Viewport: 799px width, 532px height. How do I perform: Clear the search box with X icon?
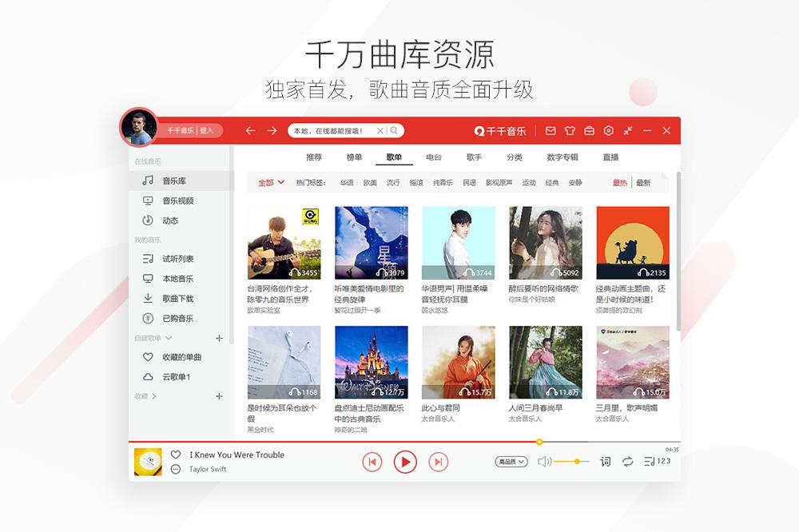pyautogui.click(x=380, y=131)
